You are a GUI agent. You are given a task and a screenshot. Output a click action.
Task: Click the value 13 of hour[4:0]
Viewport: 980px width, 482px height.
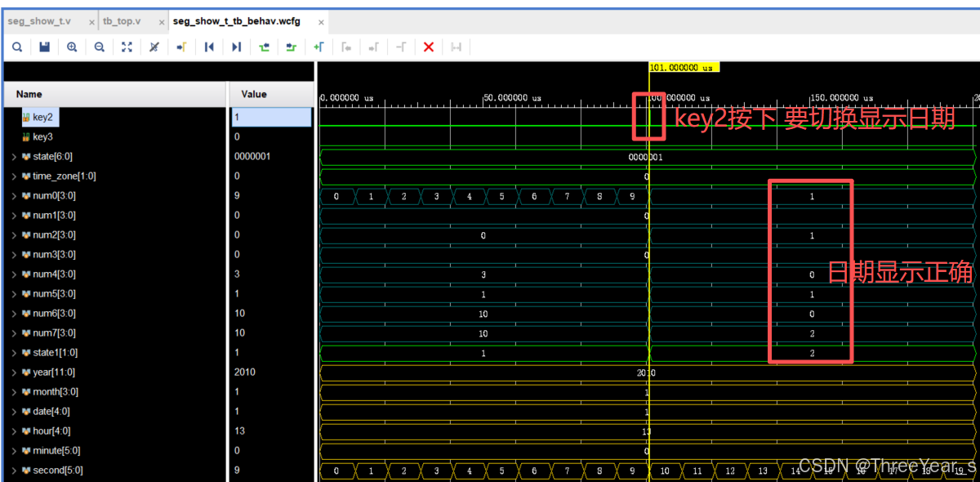click(239, 431)
